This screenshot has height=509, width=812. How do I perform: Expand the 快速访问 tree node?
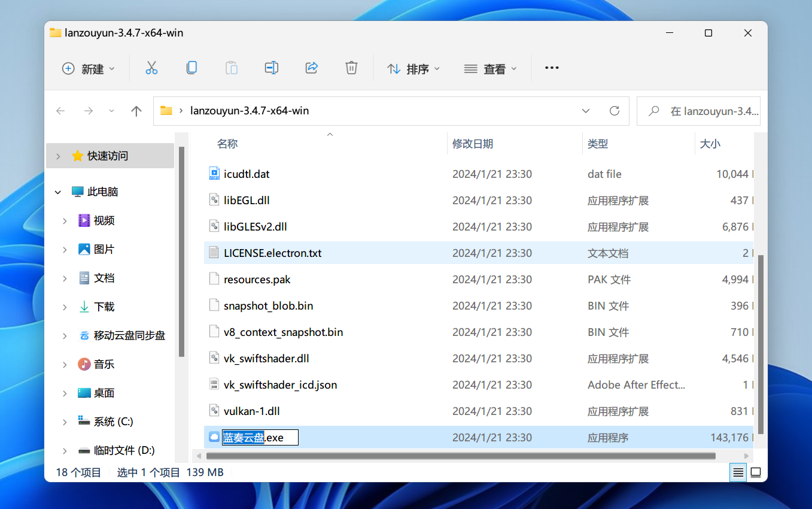point(58,156)
